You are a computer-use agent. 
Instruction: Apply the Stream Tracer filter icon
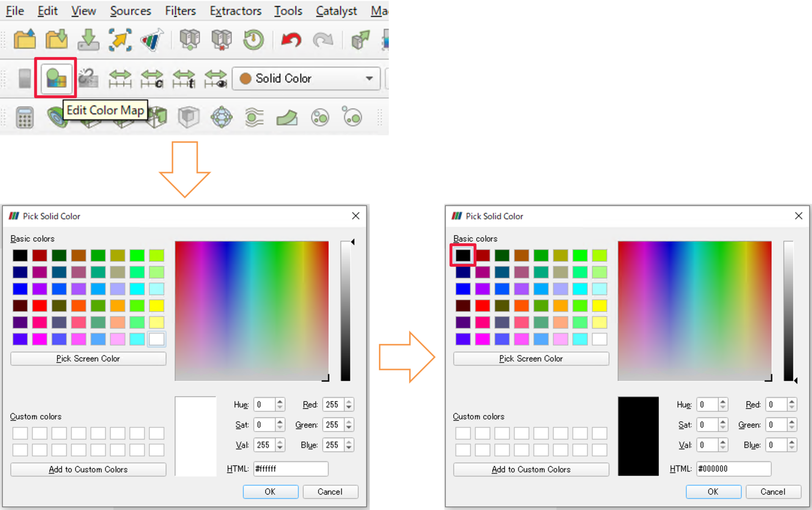click(254, 117)
